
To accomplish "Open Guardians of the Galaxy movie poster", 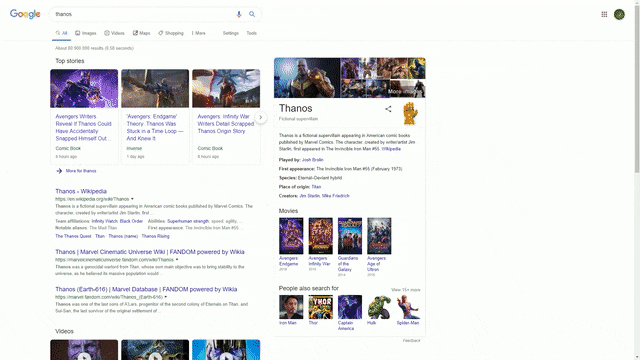I will (x=350, y=236).
